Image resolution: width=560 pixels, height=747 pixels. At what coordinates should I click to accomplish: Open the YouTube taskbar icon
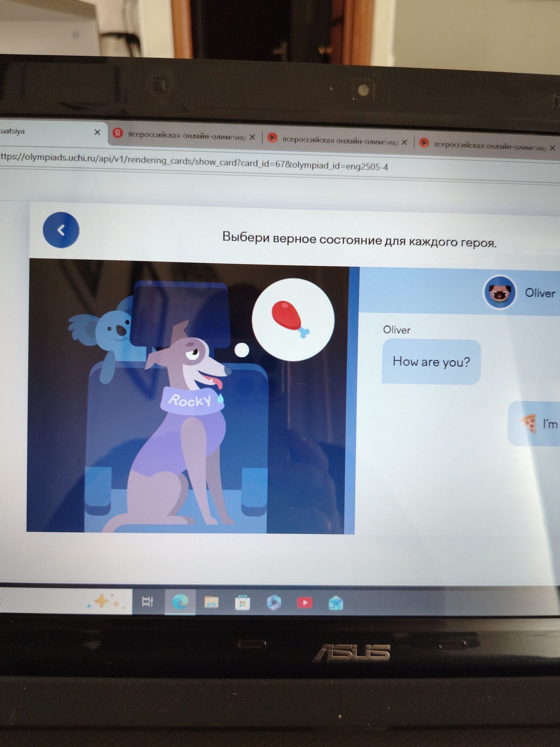click(305, 603)
